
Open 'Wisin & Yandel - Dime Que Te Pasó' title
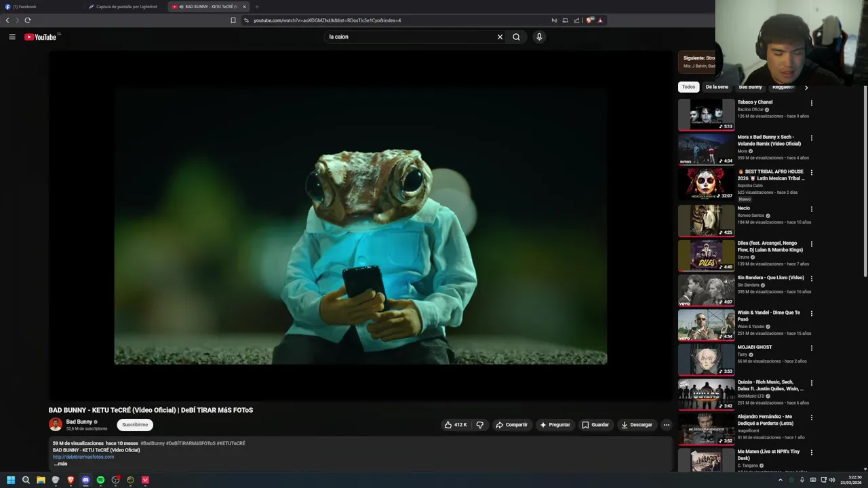(769, 316)
